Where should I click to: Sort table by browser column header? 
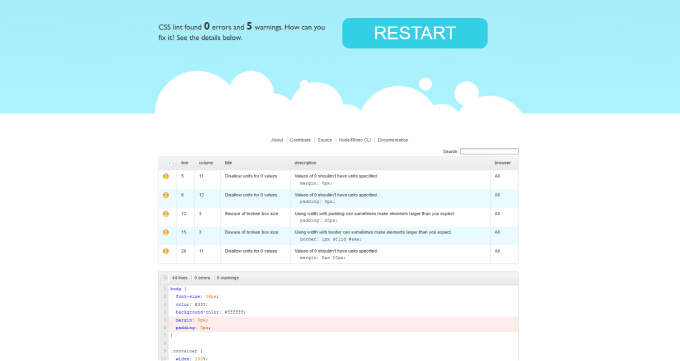[504, 163]
